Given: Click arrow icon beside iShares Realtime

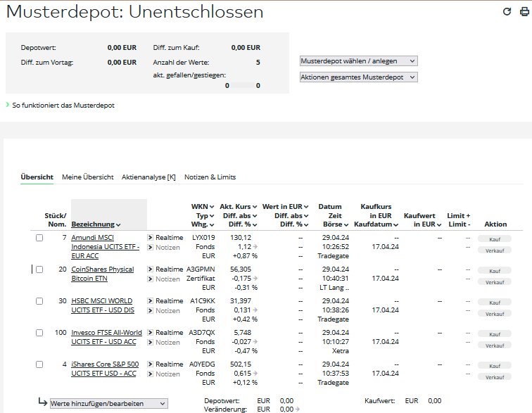Looking at the screenshot, I should click(151, 364).
